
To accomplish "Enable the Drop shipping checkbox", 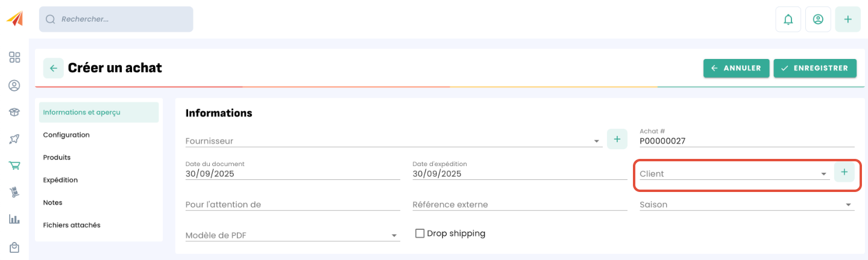I will 420,234.
